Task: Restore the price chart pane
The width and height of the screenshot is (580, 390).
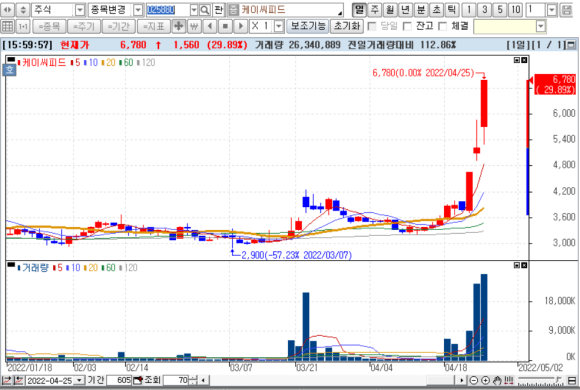Action: coord(517,60)
